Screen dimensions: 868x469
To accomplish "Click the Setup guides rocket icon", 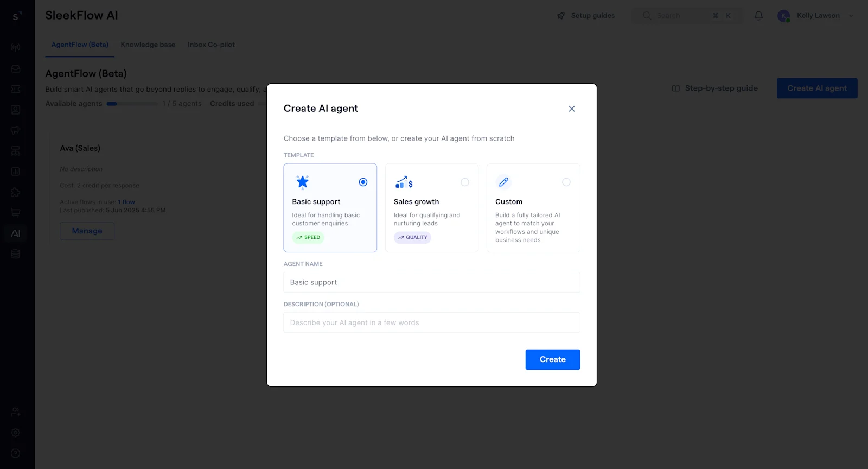I will coord(561,16).
